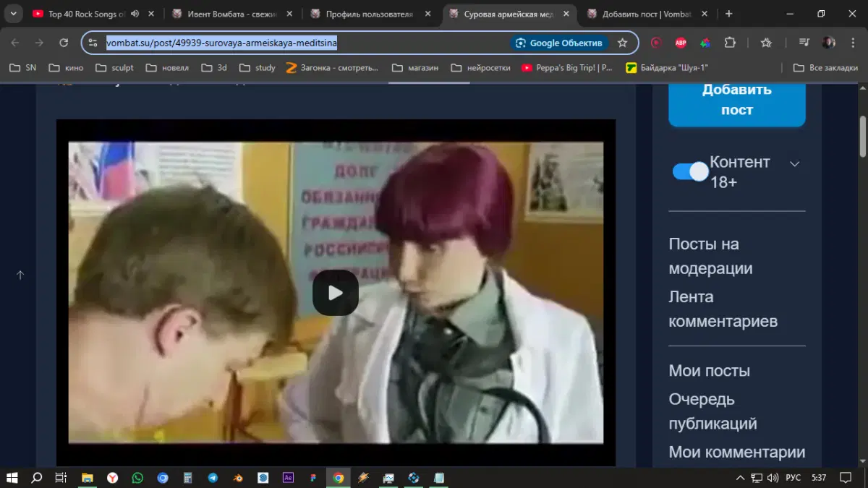Go forward to the next page

(x=39, y=43)
